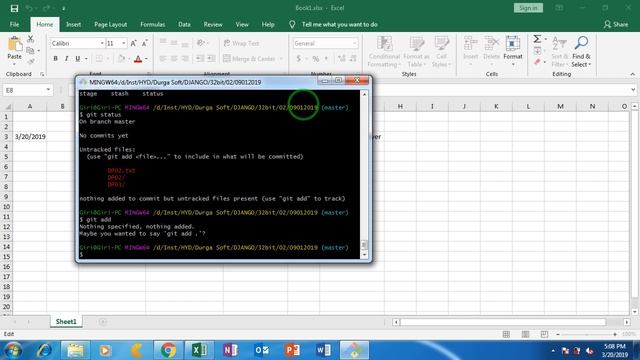Click the AutoSum sigma icon

point(537,39)
